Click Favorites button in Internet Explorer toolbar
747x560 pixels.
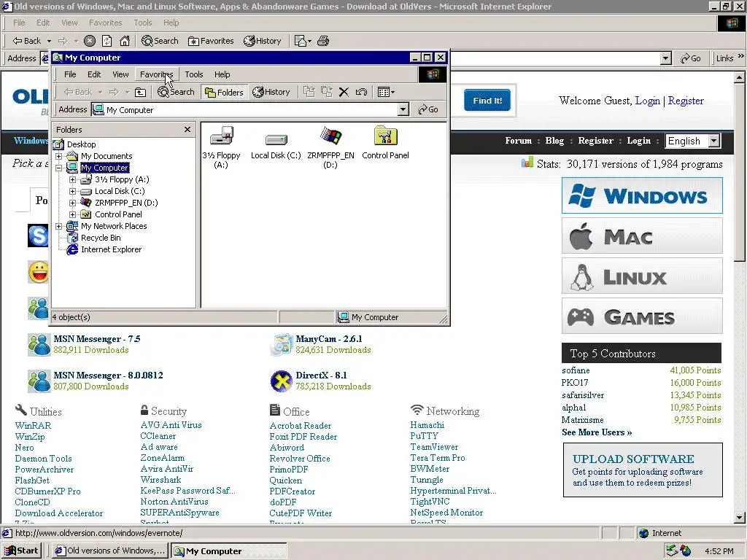coord(211,41)
